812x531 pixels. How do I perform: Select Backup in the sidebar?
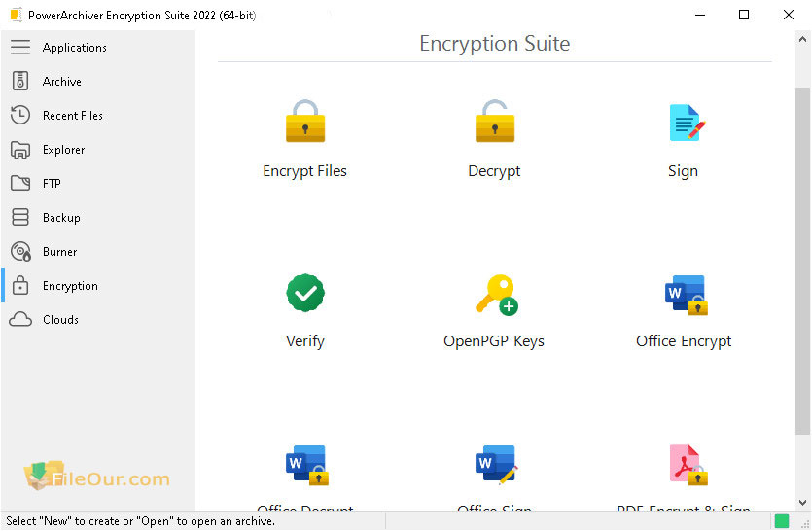[61, 218]
